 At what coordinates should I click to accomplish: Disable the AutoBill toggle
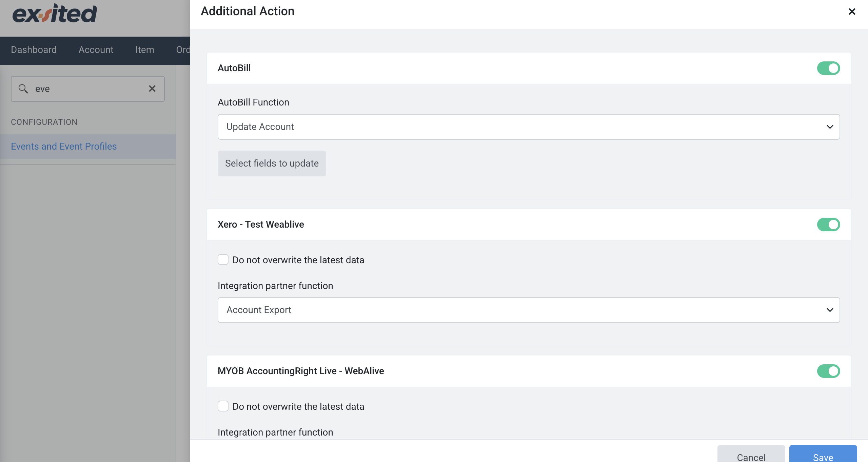pyautogui.click(x=828, y=68)
